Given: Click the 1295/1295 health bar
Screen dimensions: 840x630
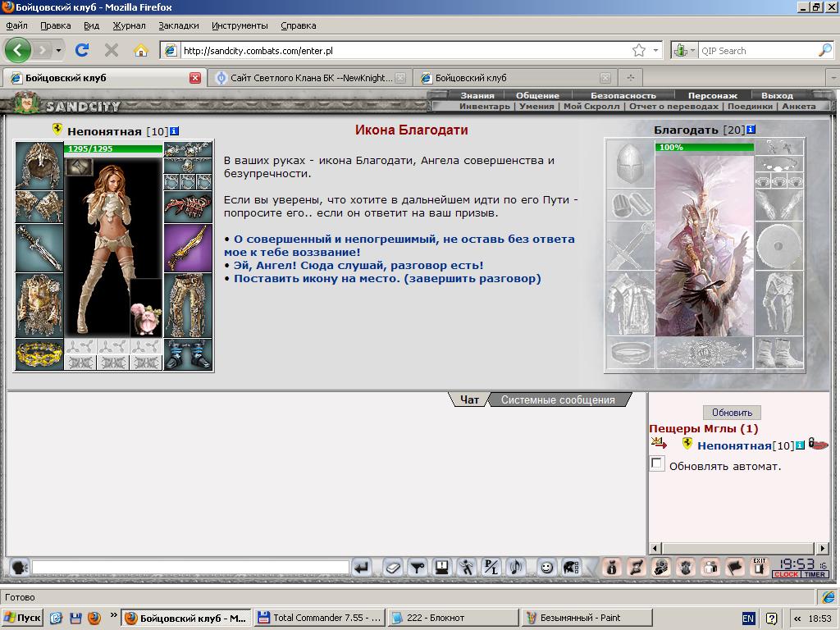Looking at the screenshot, I should tap(113, 148).
